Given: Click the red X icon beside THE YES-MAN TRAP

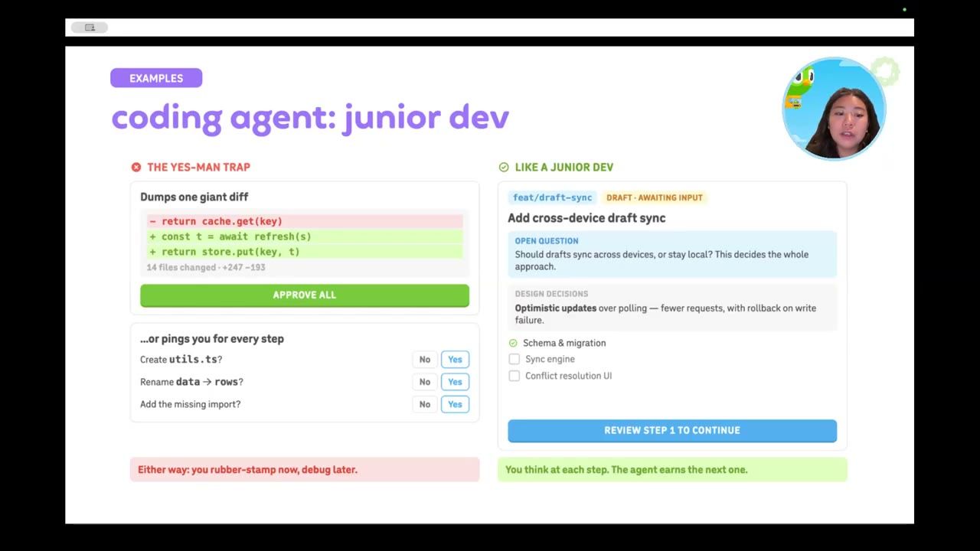Looking at the screenshot, I should point(136,167).
